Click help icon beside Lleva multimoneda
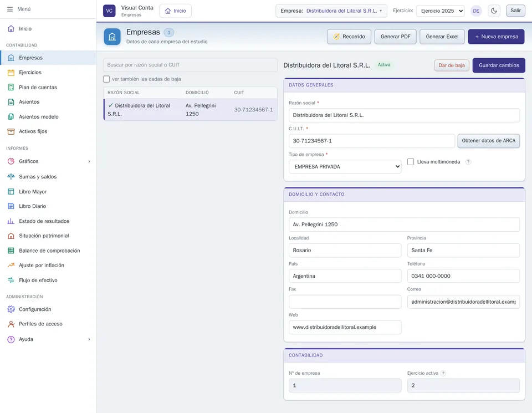Image resolution: width=532 pixels, height=413 pixels. tap(468, 162)
